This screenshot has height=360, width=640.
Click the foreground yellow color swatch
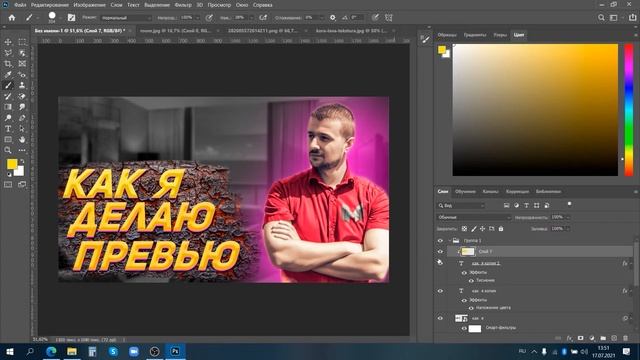click(11, 164)
